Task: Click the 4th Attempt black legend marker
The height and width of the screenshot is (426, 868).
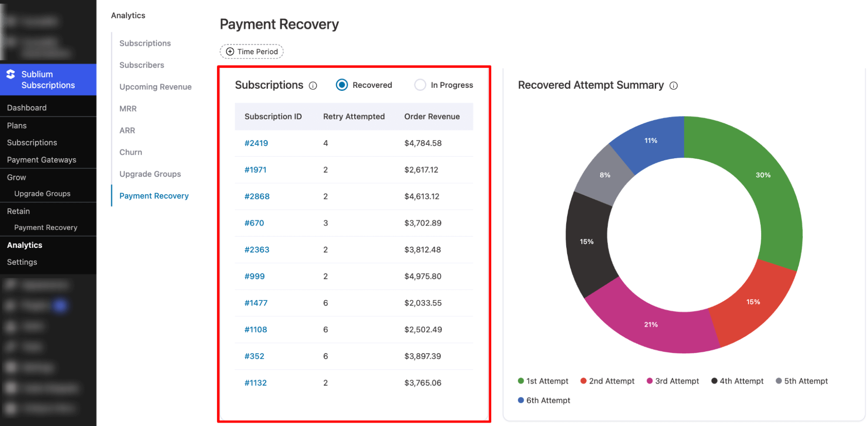Action: 714,381
